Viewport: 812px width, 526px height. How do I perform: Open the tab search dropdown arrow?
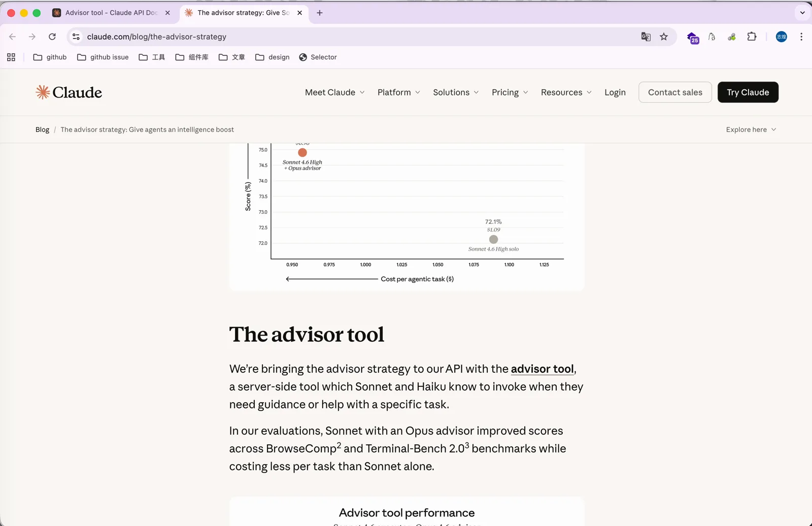point(802,13)
